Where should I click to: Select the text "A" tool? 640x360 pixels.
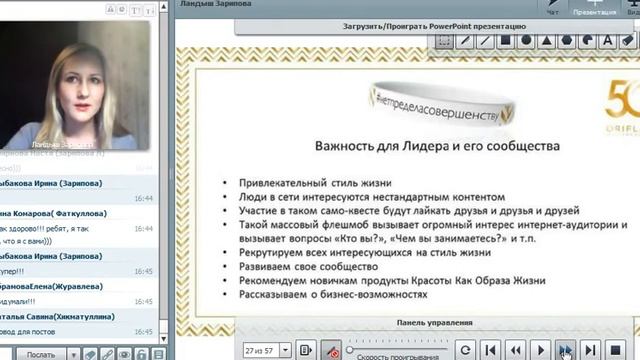(608, 41)
